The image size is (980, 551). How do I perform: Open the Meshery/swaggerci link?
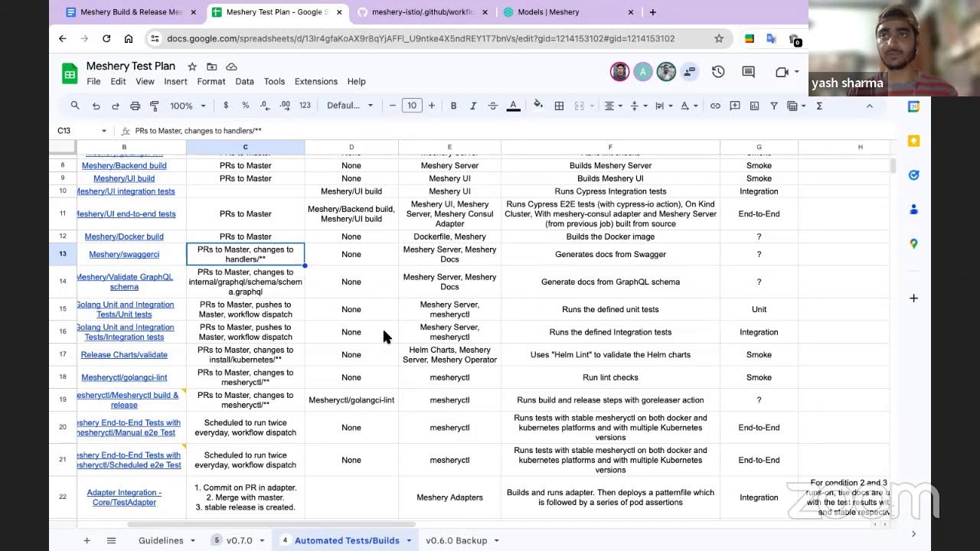tap(124, 254)
